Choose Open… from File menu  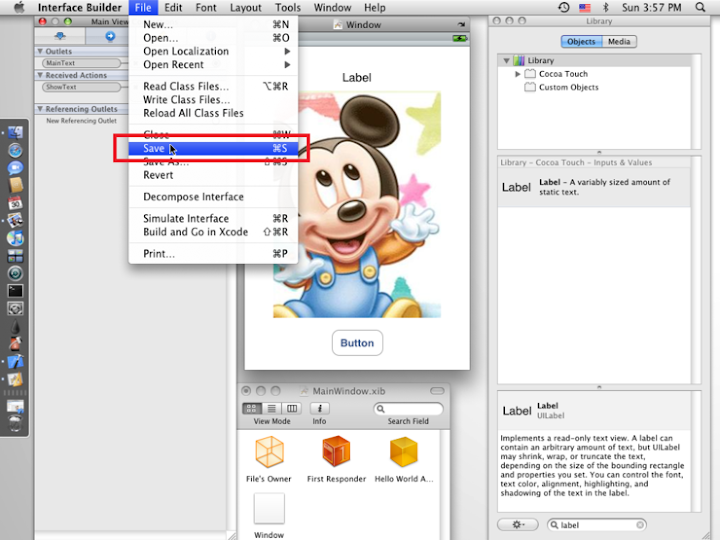pyautogui.click(x=213, y=38)
